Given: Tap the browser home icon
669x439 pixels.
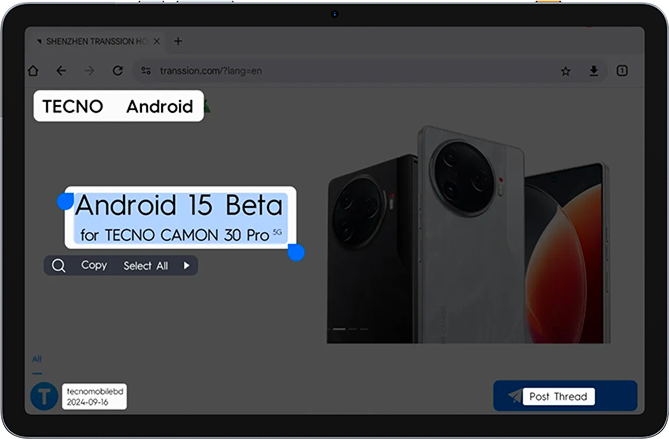Looking at the screenshot, I should point(33,71).
